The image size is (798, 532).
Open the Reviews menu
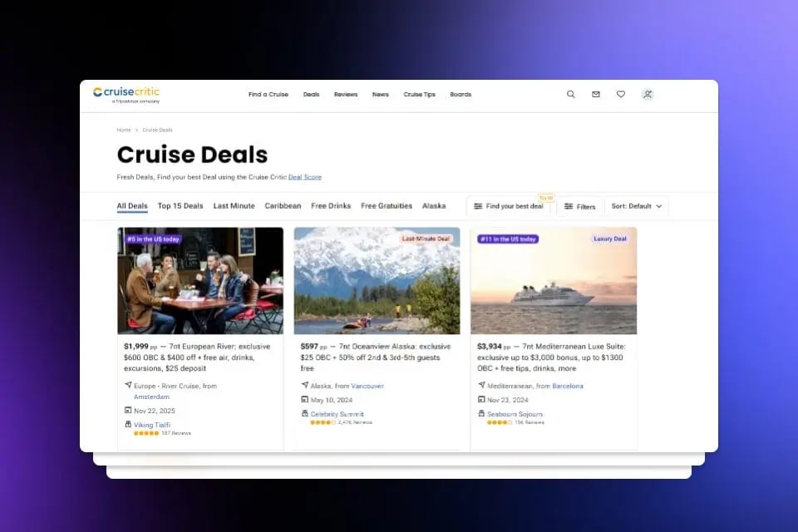click(346, 94)
